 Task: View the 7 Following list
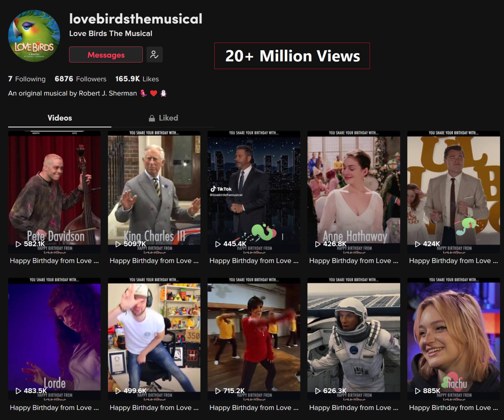point(27,79)
